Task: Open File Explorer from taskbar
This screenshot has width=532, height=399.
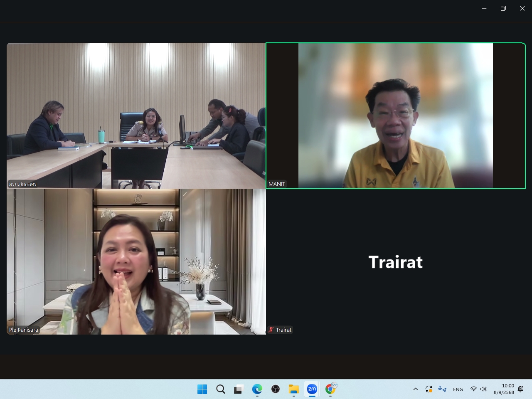Action: coord(294,389)
